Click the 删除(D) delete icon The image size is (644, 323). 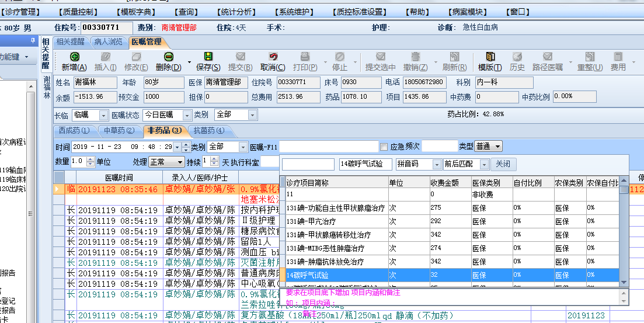[168, 57]
